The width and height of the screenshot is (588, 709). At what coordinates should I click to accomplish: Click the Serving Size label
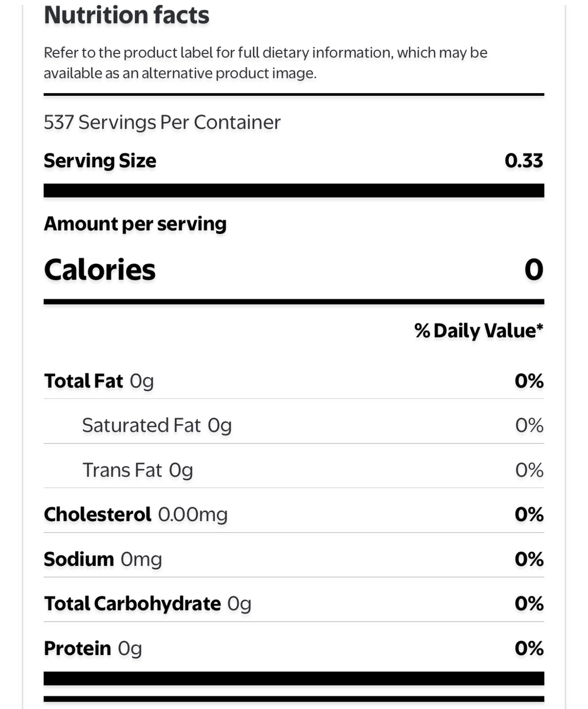100,161
